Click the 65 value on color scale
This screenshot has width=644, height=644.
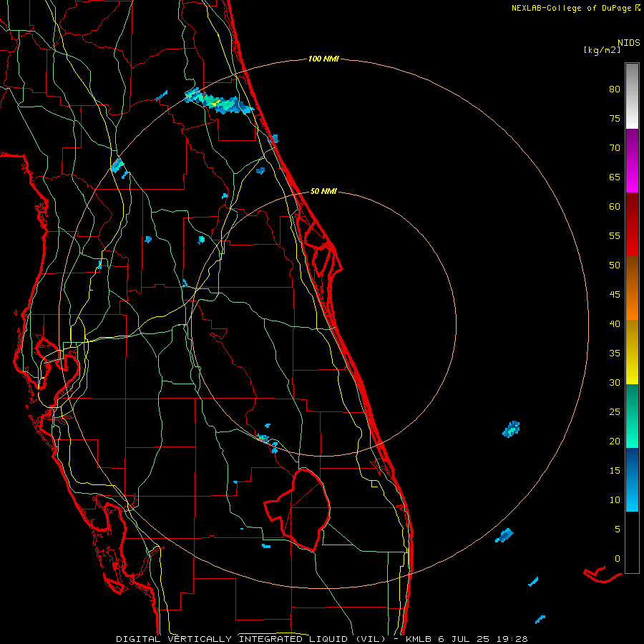pos(615,177)
